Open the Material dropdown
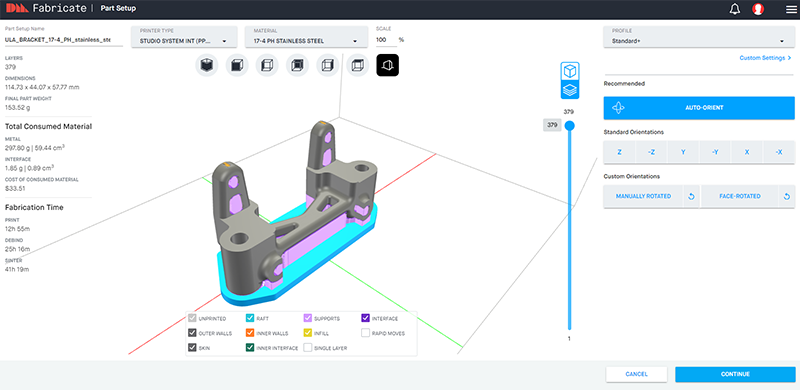 (306, 37)
